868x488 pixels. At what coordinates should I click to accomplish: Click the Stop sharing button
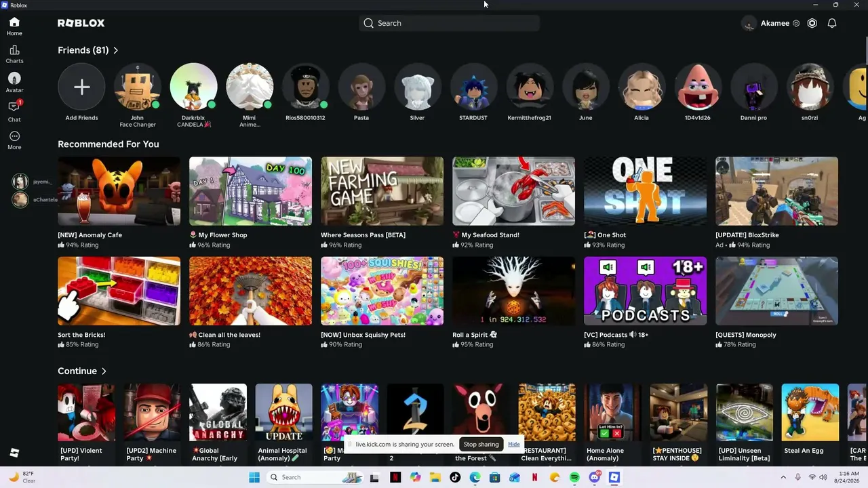pyautogui.click(x=481, y=444)
